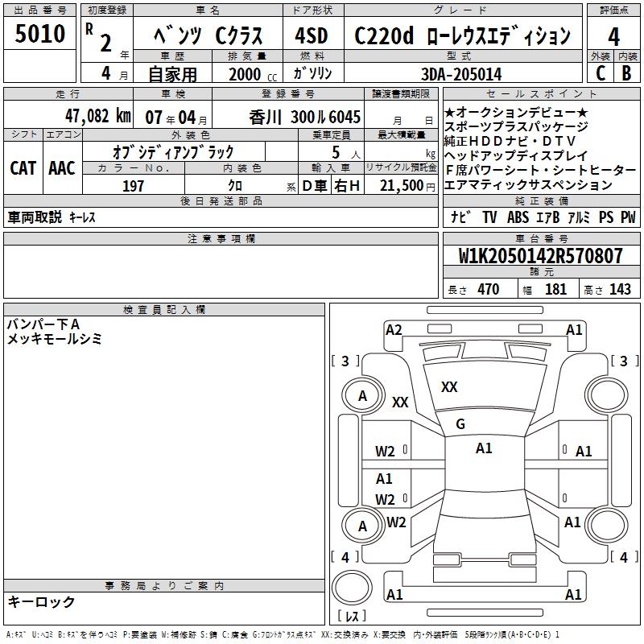Click sales point "純正HDDナビ・DTV"
The width and height of the screenshot is (644, 644).
[510, 141]
